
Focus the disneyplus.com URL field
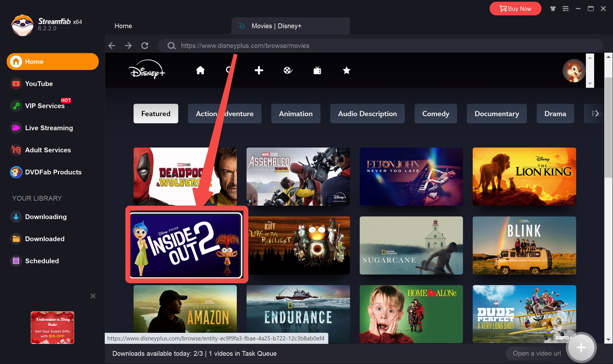point(380,45)
